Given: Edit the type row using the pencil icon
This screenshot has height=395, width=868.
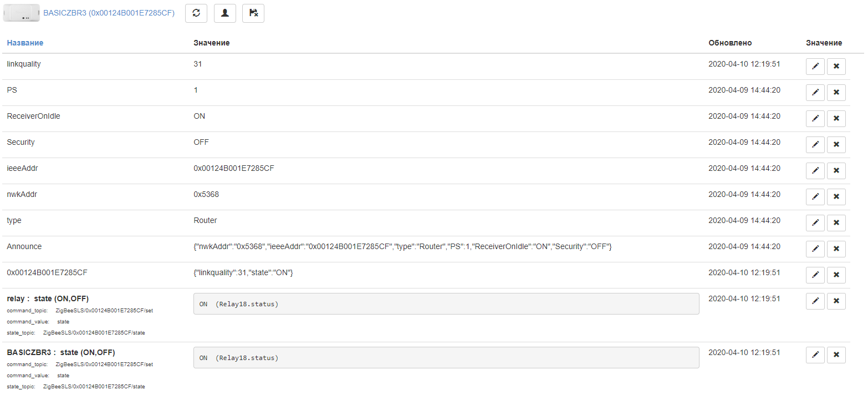Looking at the screenshot, I should (815, 223).
